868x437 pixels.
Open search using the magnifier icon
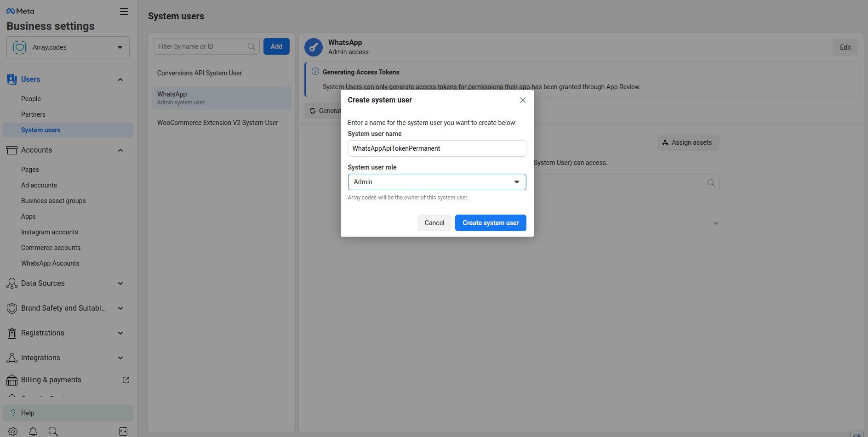click(x=53, y=431)
